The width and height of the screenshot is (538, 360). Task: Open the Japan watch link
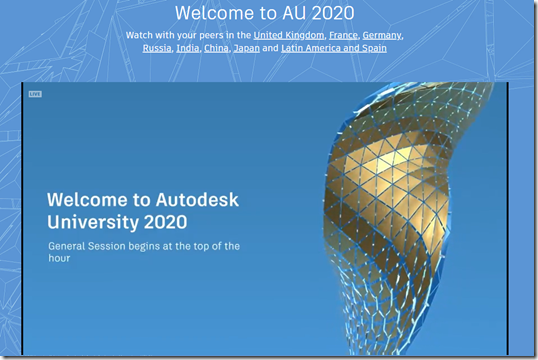coord(246,48)
